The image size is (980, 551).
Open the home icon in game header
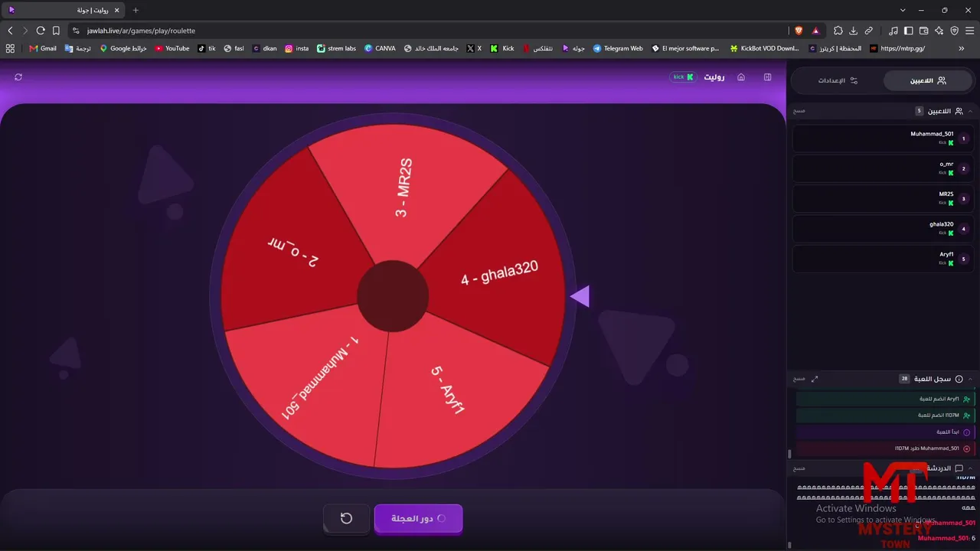click(x=741, y=77)
